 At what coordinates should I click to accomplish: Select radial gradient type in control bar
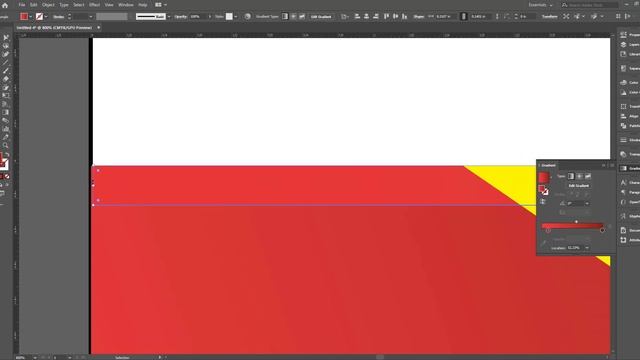coord(293,17)
